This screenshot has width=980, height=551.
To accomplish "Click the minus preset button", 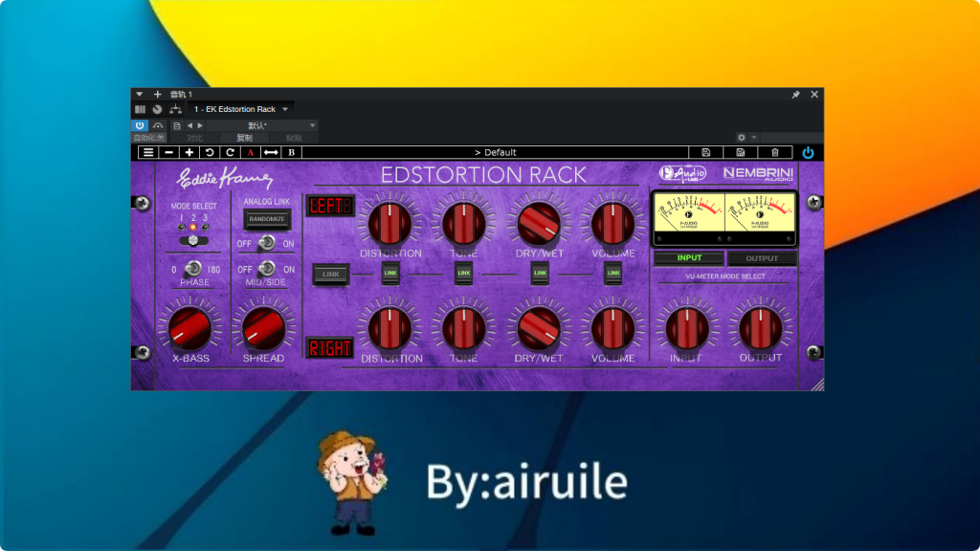I will pyautogui.click(x=168, y=152).
